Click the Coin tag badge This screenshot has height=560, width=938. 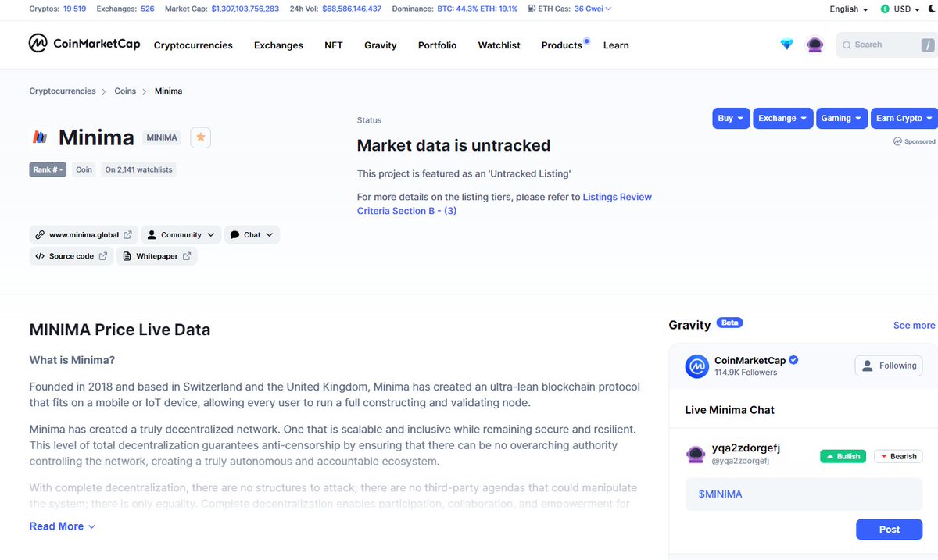(x=84, y=169)
